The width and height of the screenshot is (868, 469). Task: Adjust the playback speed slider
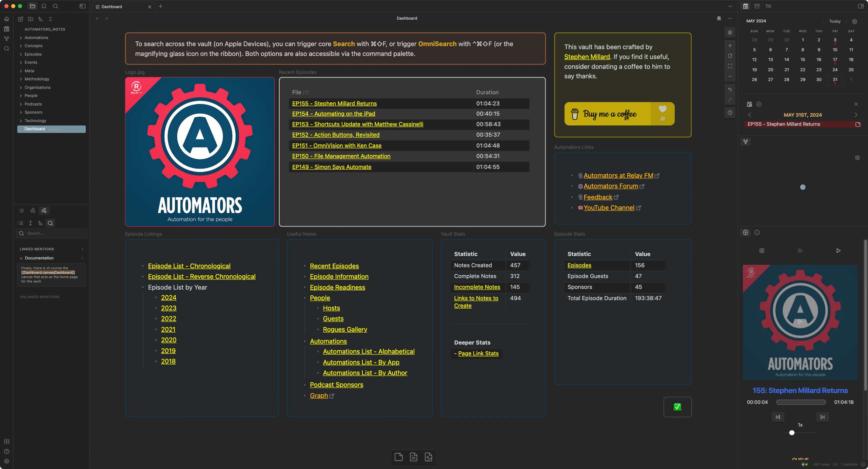[792, 433]
